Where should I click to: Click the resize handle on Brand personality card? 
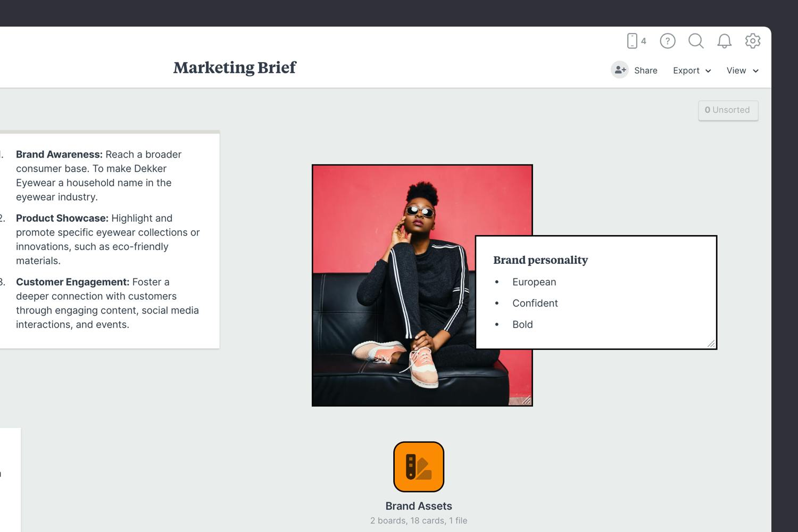tap(712, 344)
